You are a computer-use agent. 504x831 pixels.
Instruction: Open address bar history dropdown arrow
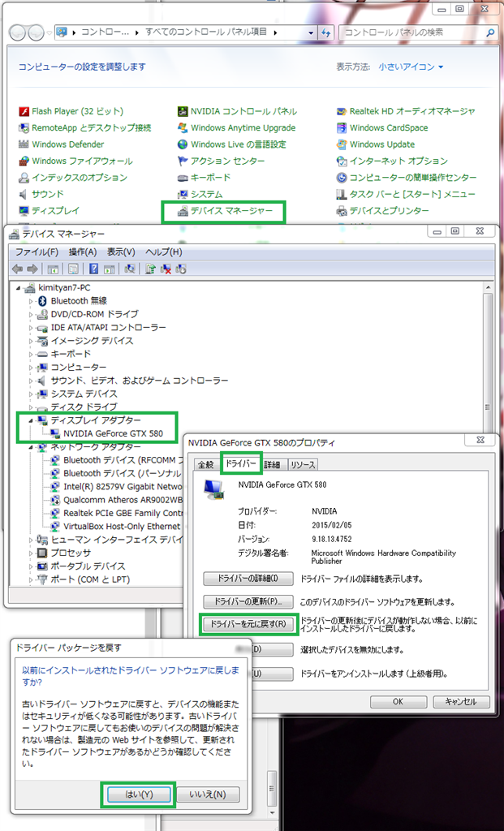click(x=312, y=32)
